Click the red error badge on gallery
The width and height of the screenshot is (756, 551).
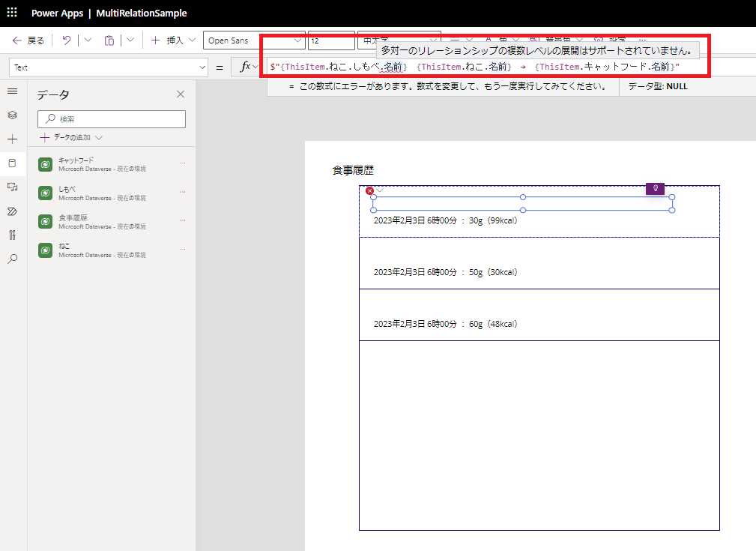click(369, 191)
